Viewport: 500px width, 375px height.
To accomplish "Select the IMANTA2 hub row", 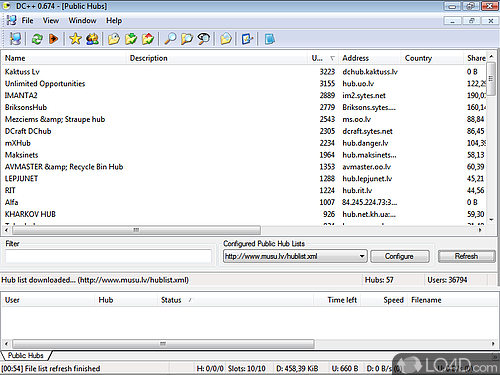I will [x=244, y=95].
